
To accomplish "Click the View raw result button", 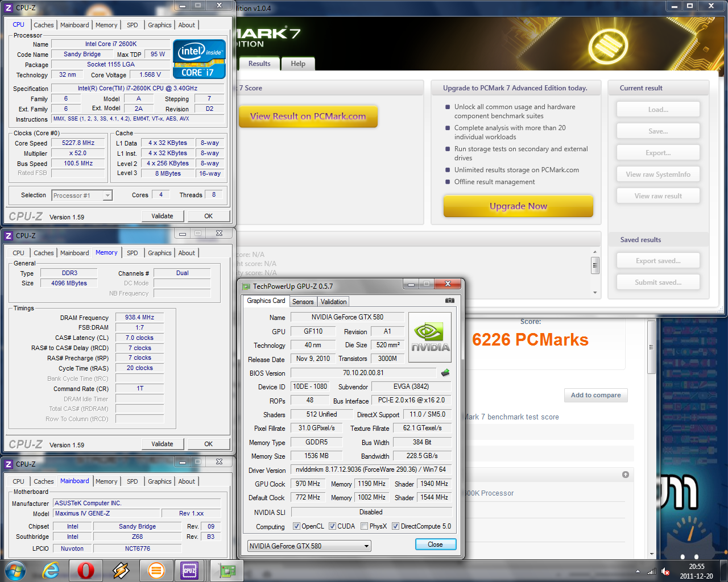I will (x=658, y=196).
